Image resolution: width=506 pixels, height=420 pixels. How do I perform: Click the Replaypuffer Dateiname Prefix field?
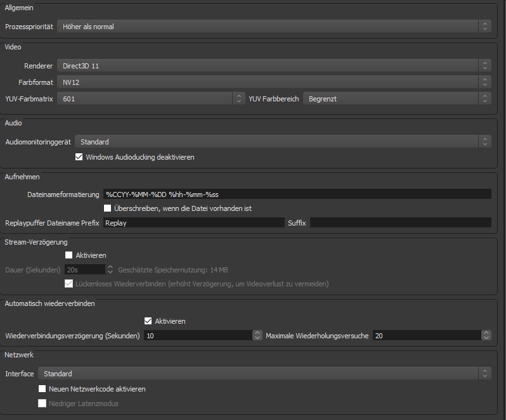[193, 222]
